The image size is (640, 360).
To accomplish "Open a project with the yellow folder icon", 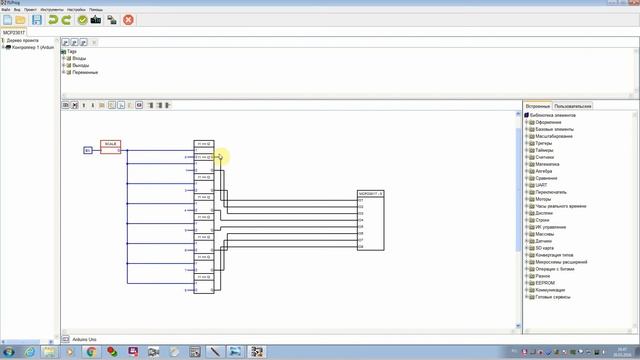I will (20, 20).
